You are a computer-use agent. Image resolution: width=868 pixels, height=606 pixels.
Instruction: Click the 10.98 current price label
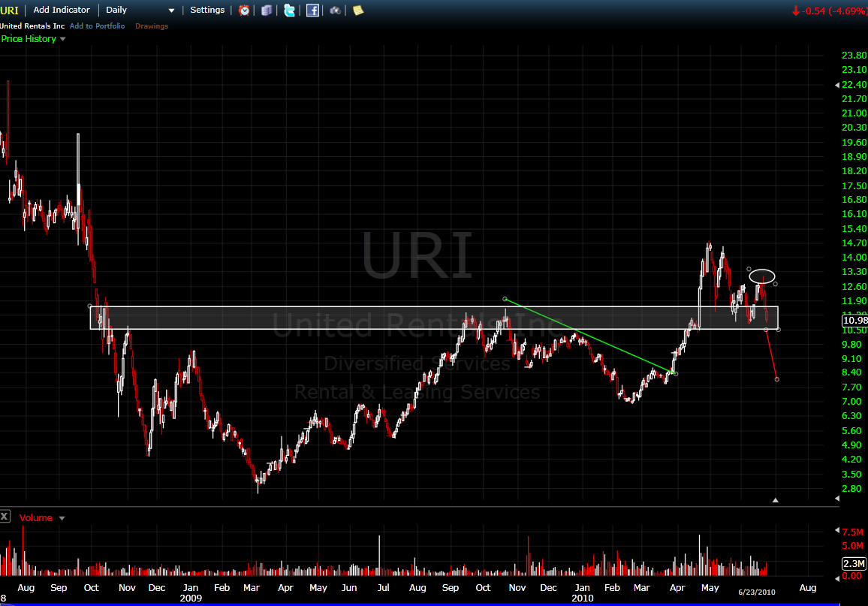(854, 321)
